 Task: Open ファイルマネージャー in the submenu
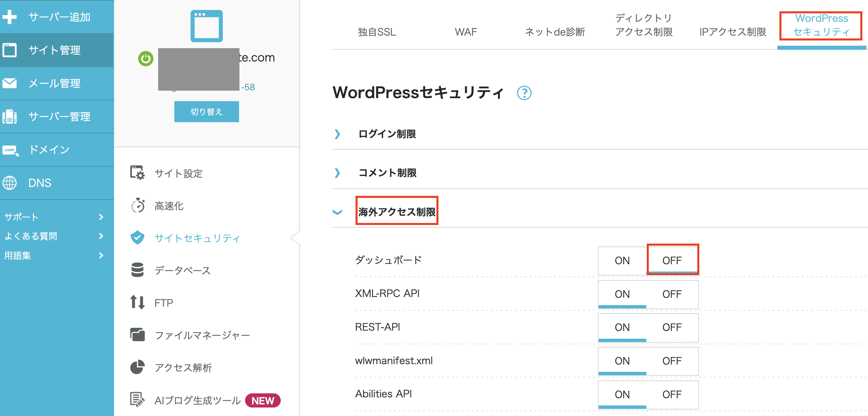202,335
